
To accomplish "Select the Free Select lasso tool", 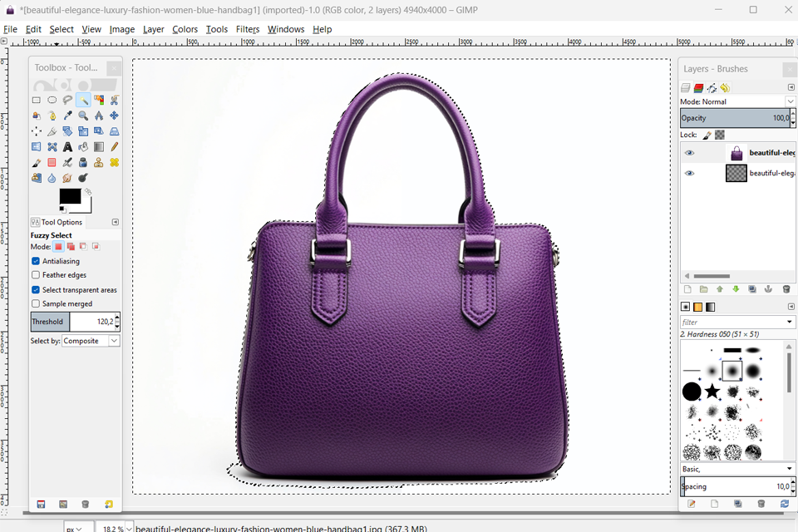I will (x=67, y=101).
